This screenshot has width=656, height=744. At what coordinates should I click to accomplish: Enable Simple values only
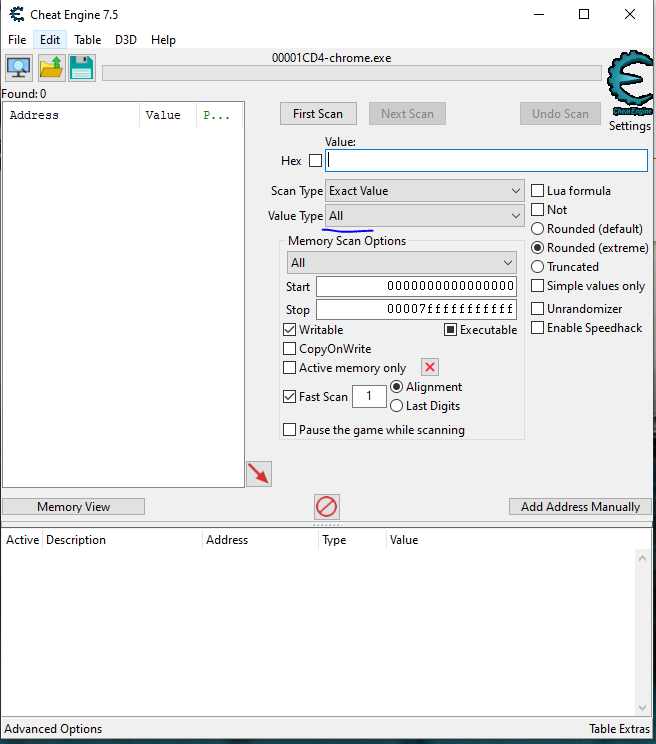(x=537, y=286)
